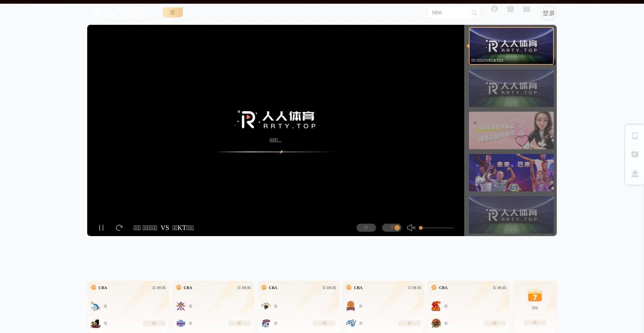644x333 pixels.
Task: Click the calendar icon near login button
Action: click(526, 9)
